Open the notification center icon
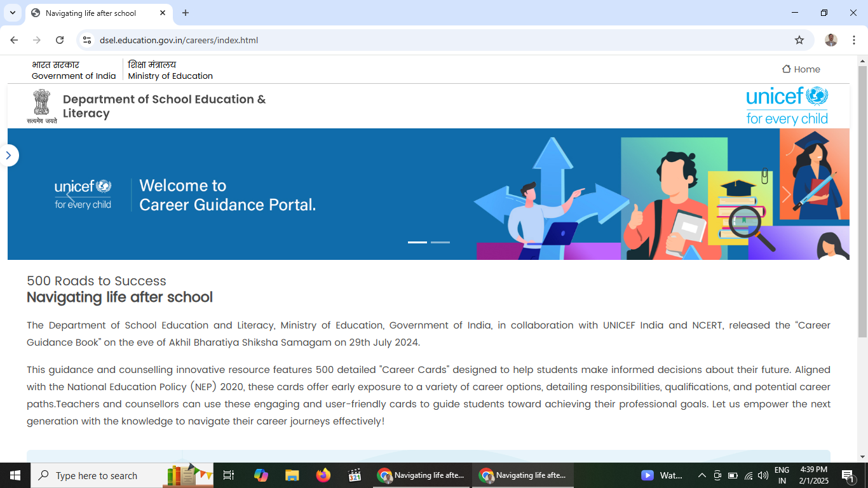The height and width of the screenshot is (488, 868). coord(848,475)
